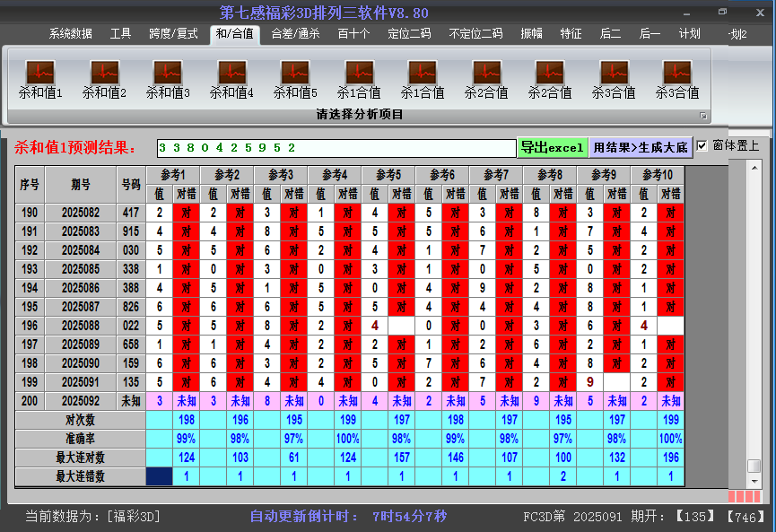
Task: Switch to the 合差/通杀 tab
Action: [x=295, y=34]
